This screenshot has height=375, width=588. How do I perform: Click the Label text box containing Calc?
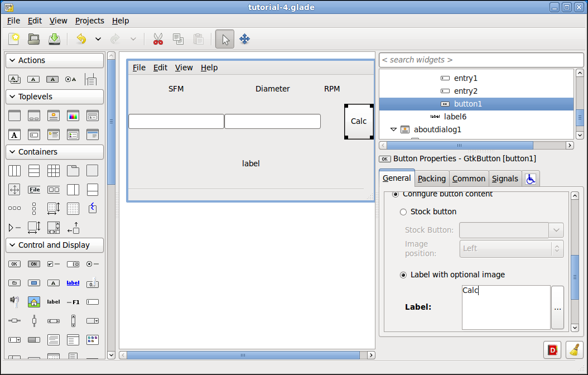point(506,307)
